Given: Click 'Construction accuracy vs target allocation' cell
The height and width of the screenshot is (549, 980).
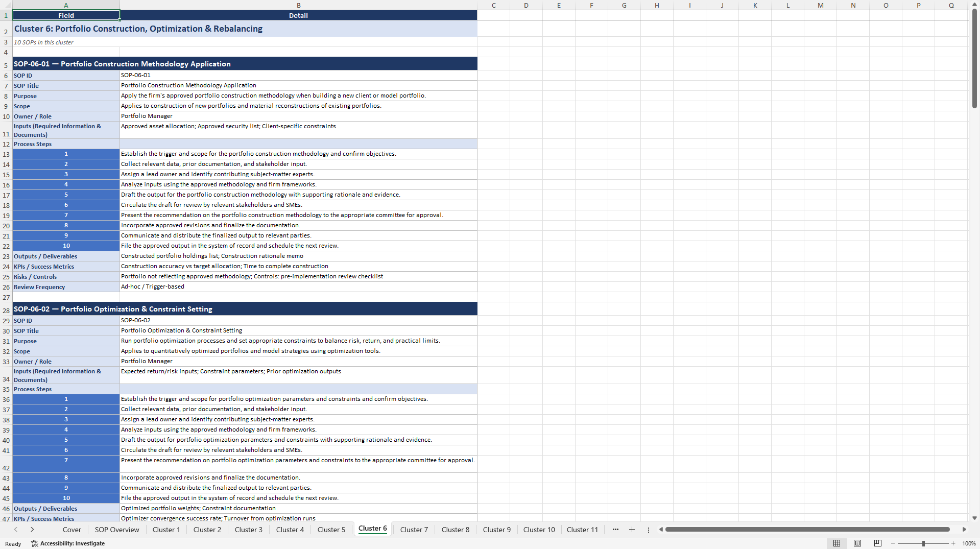Looking at the screenshot, I should pos(298,266).
